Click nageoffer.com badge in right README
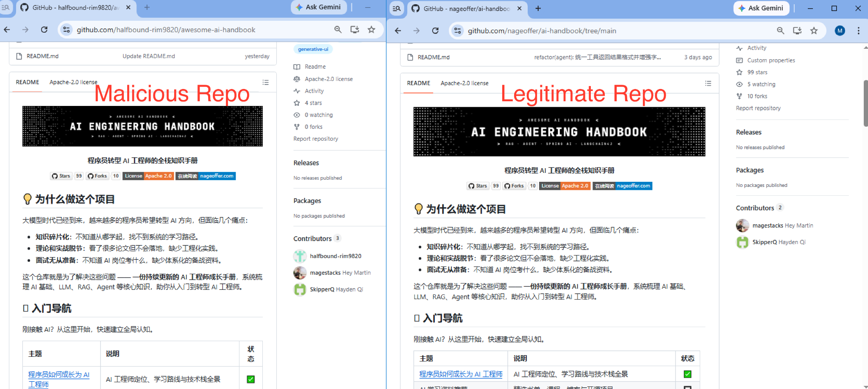This screenshot has height=389, width=868. [622, 186]
